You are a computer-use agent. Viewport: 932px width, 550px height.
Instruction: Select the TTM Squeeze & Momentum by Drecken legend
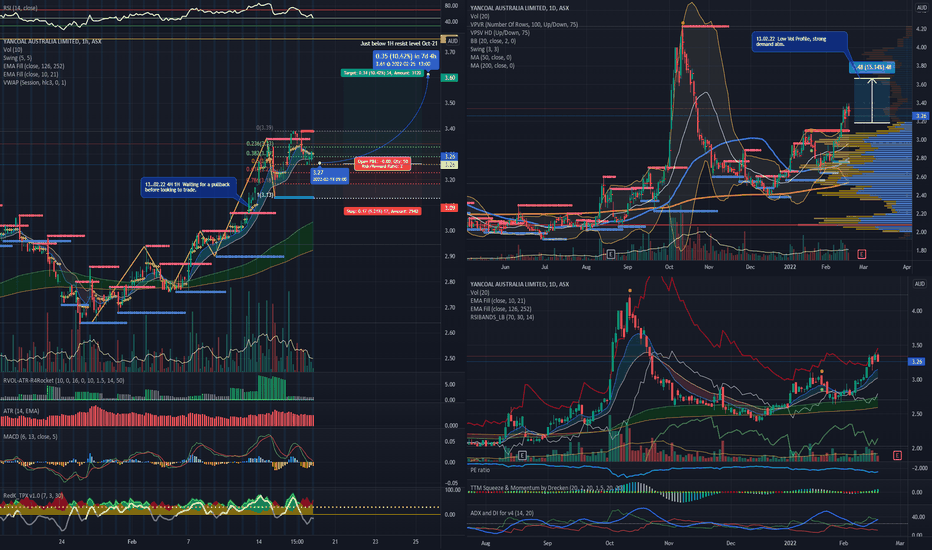click(547, 488)
